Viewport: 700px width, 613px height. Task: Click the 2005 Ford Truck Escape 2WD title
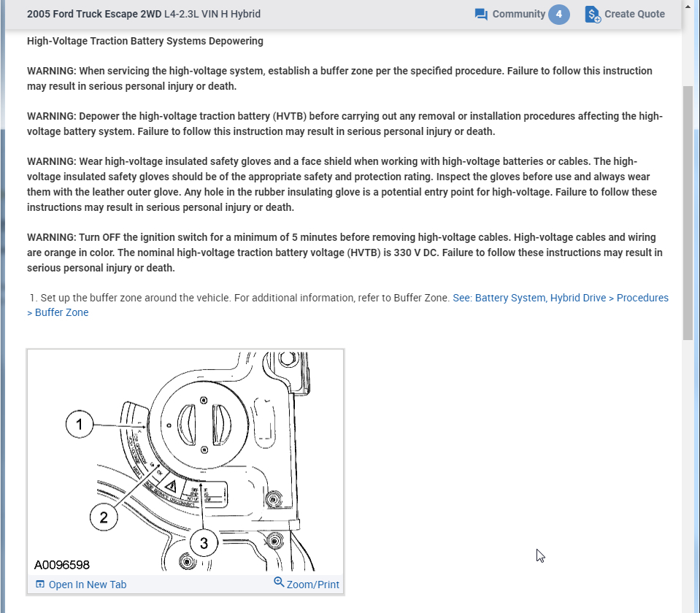click(94, 14)
